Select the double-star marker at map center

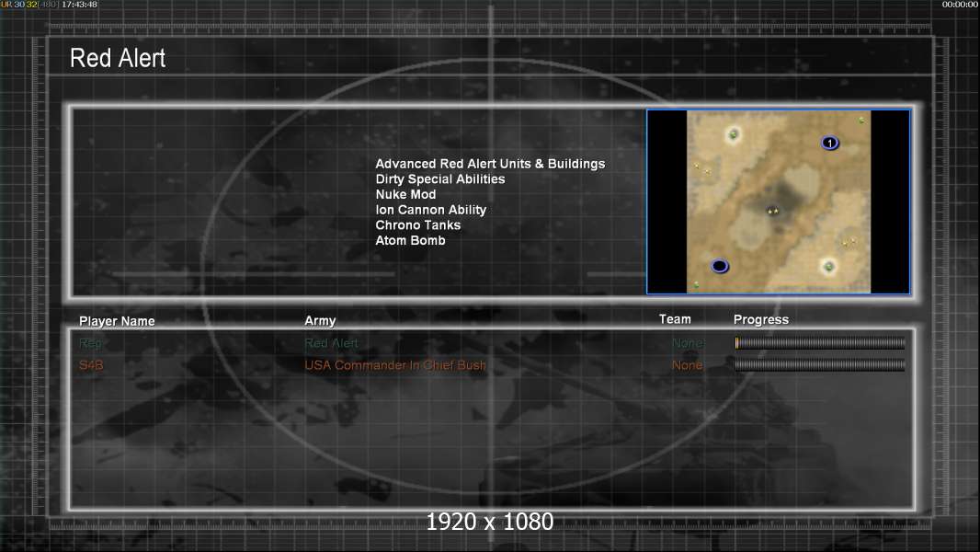(773, 212)
